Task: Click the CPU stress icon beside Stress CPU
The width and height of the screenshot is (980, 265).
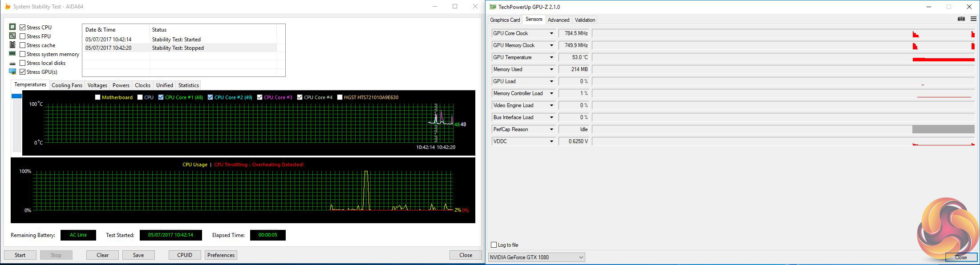Action: point(12,27)
